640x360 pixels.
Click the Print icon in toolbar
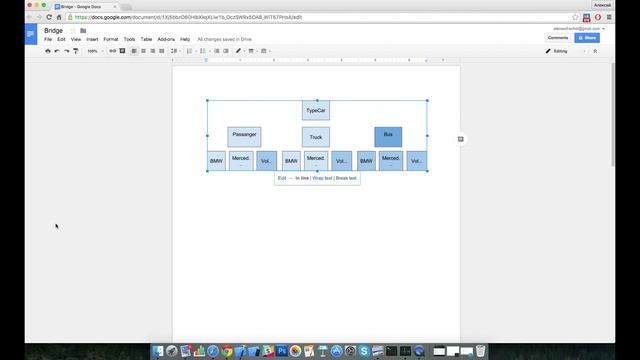click(48, 51)
